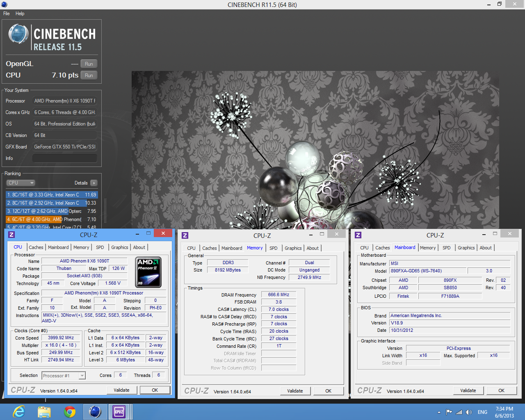The height and width of the screenshot is (420, 525).
Task: Click the DRAM Frequency 666.6 MHz value
Action: click(x=278, y=294)
